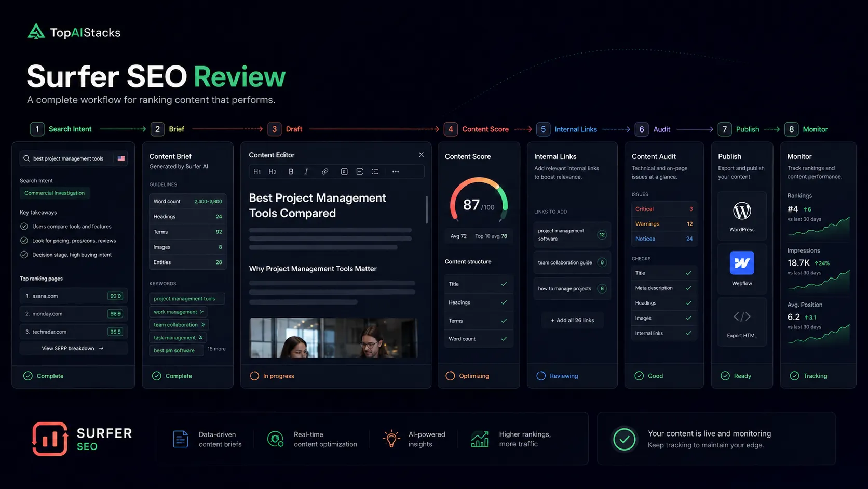Image resolution: width=868 pixels, height=489 pixels.
Task: Close the Content Editor panel
Action: (421, 155)
